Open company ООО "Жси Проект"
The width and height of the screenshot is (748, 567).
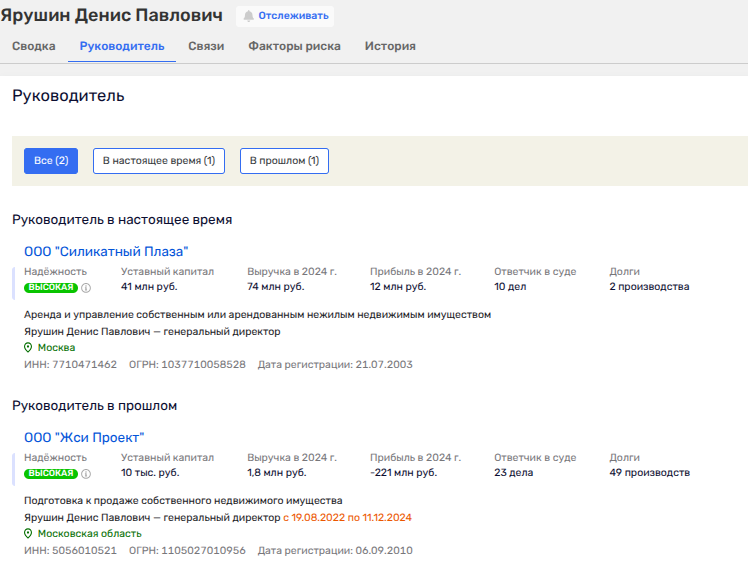click(x=84, y=438)
